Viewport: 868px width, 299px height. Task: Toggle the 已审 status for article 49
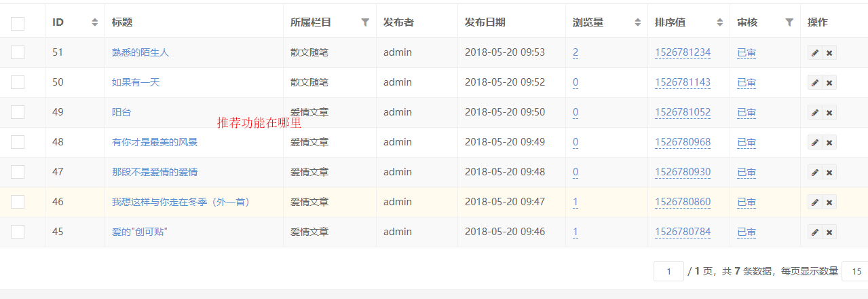point(747,112)
